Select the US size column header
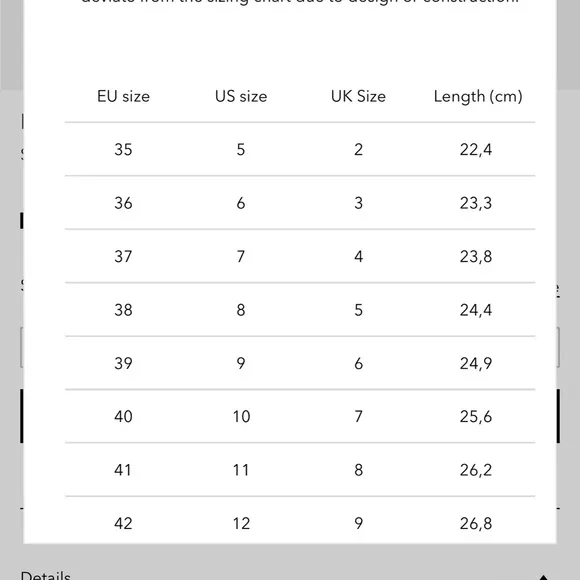Viewport: 580px width, 580px height. pyautogui.click(x=241, y=96)
